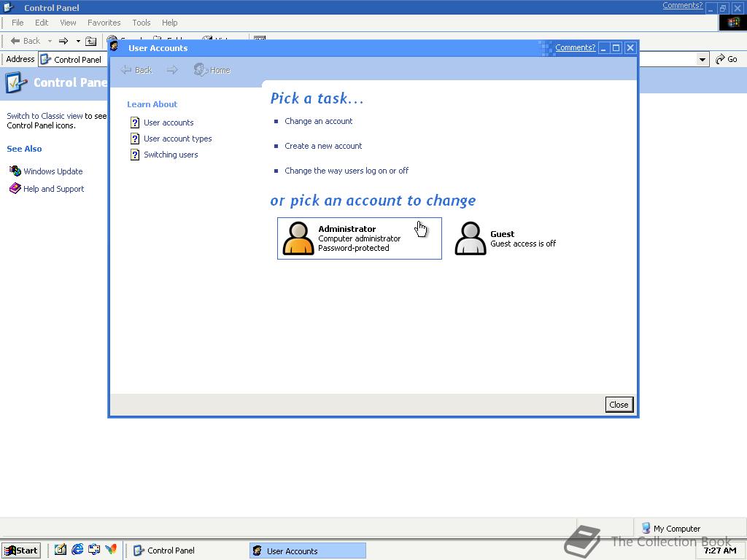Screen dimensions: 747x560
Task: Click the Close button in User Accounts
Action: 619,404
